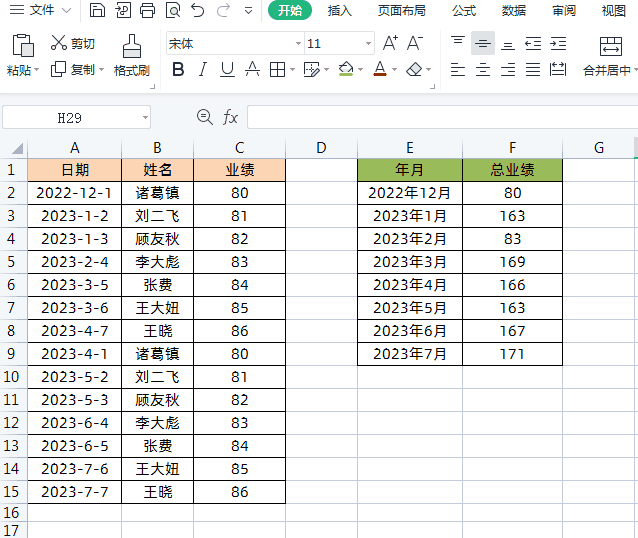This screenshot has width=638, height=538.
Task: Click the 总业绩 header cell
Action: pos(512,170)
